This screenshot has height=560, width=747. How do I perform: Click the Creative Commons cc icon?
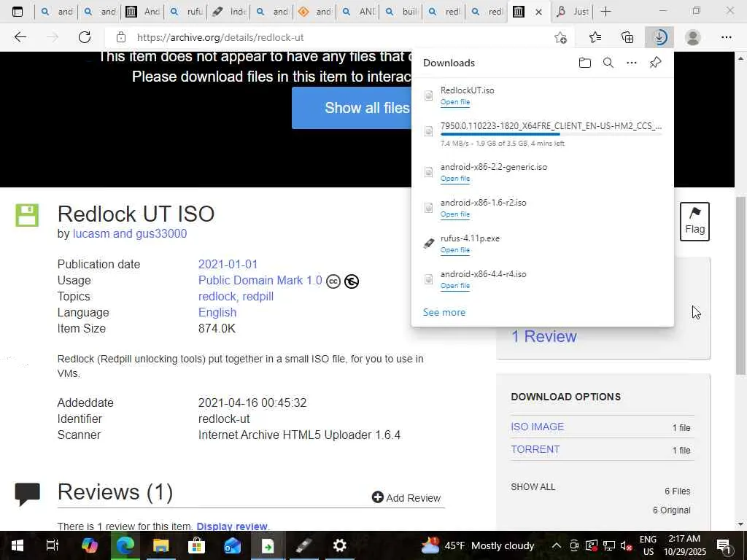click(333, 281)
